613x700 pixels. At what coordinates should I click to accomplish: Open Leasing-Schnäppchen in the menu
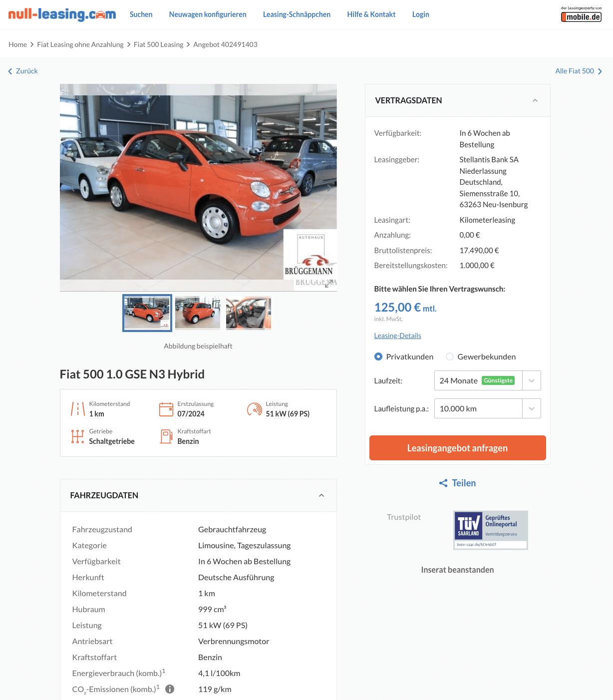click(297, 14)
